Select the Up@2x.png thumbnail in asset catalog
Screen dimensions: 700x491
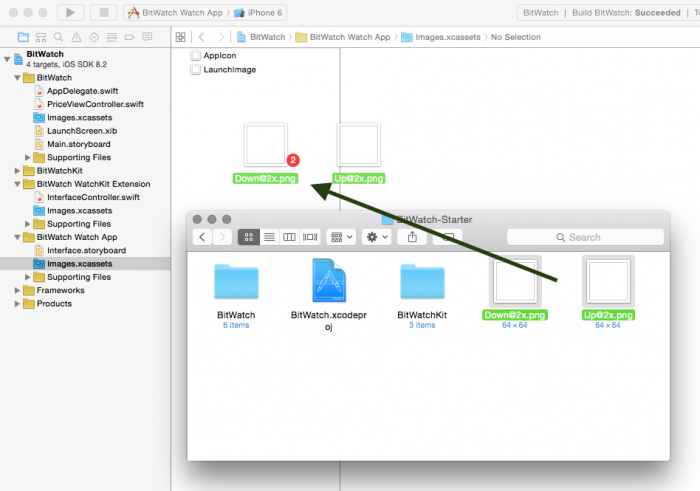click(359, 145)
